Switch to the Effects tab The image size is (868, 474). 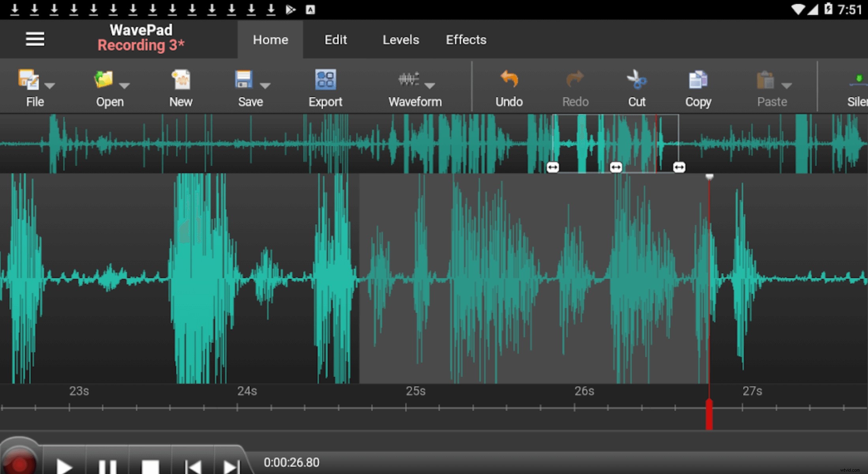point(466,39)
